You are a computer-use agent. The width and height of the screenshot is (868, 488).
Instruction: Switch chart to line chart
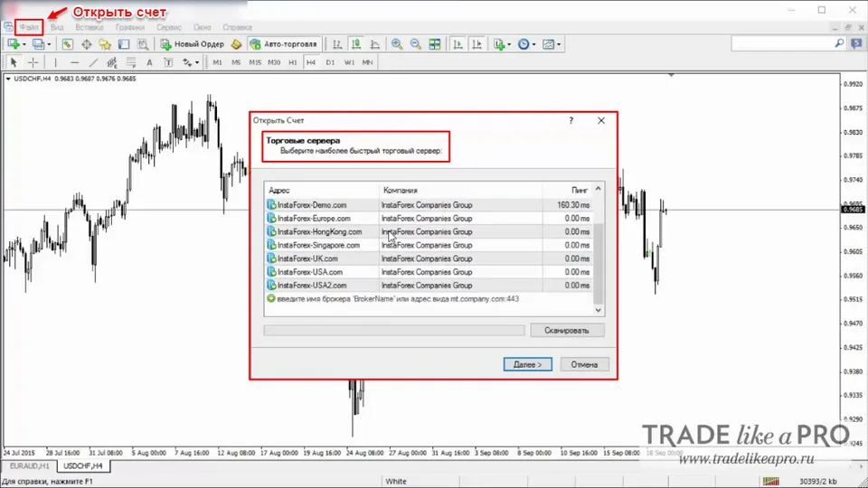(374, 44)
